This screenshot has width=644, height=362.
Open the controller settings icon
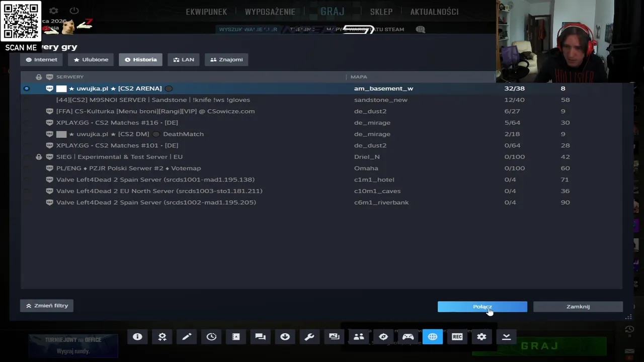408,337
